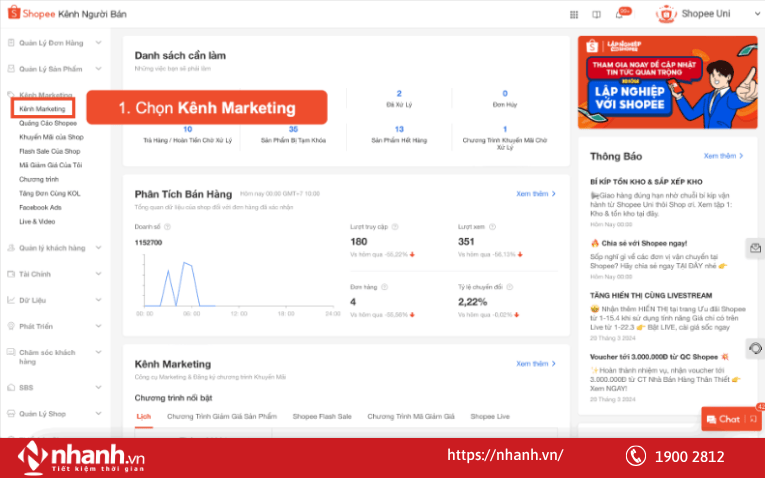
Task: Click the Doanh số help question icon
Action: [x=167, y=227]
